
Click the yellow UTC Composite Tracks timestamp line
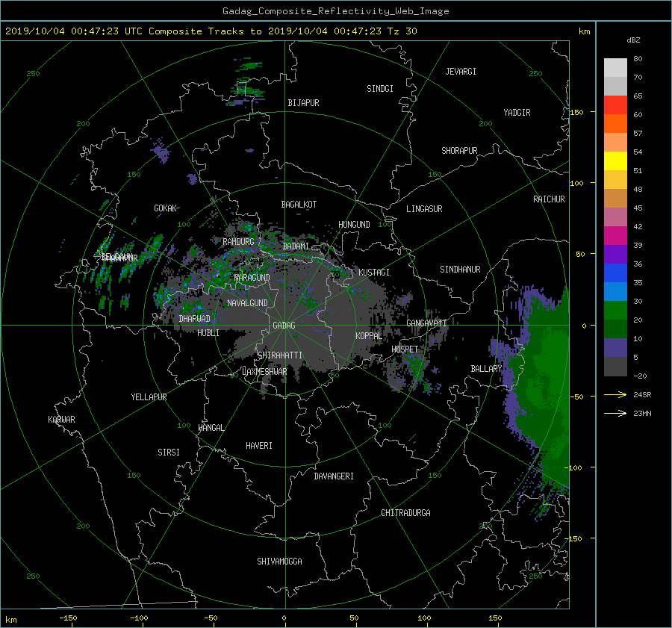[x=211, y=31]
